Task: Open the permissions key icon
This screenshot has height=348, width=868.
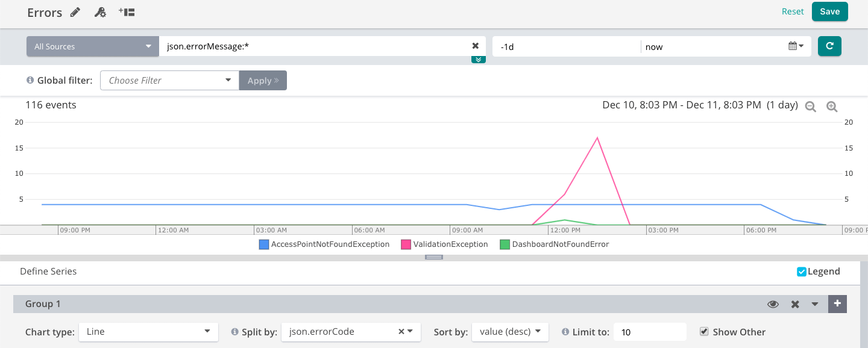Action: (101, 12)
